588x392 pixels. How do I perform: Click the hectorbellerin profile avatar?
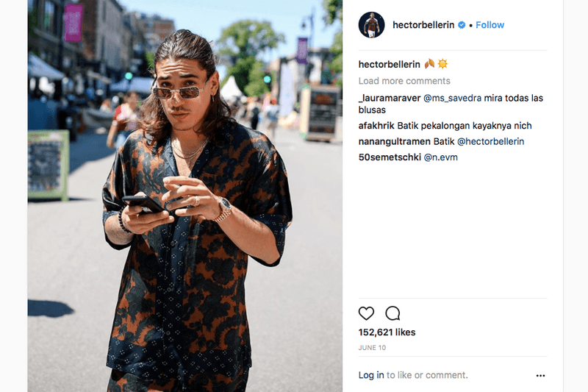tap(372, 25)
